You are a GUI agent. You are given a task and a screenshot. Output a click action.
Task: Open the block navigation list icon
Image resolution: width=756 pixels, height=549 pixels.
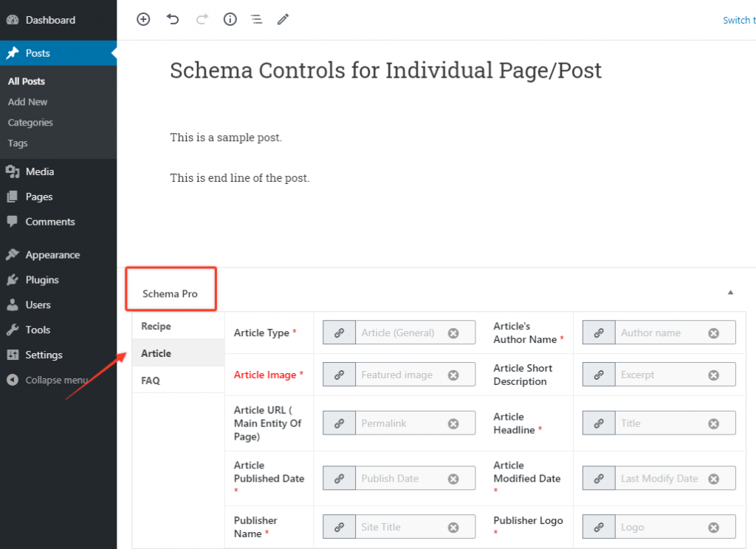[256, 20]
